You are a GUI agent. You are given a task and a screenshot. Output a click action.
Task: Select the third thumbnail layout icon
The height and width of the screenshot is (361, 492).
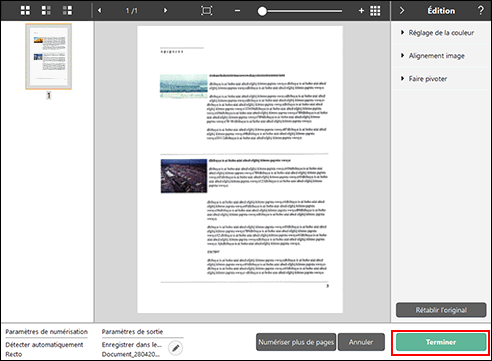tap(67, 11)
